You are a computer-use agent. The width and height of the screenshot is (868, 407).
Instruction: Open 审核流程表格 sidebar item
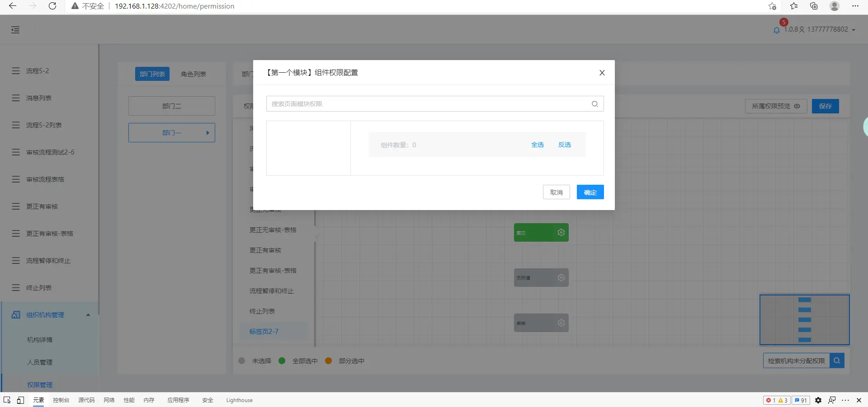[x=45, y=179]
